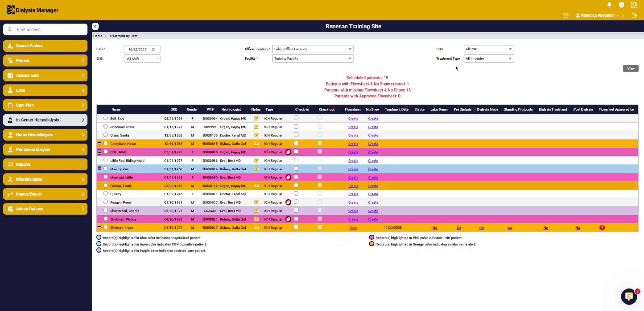The image size is (644, 311).
Task: Click Labs Drawn No link for Stickney, Bruce
Action: [x=434, y=228]
